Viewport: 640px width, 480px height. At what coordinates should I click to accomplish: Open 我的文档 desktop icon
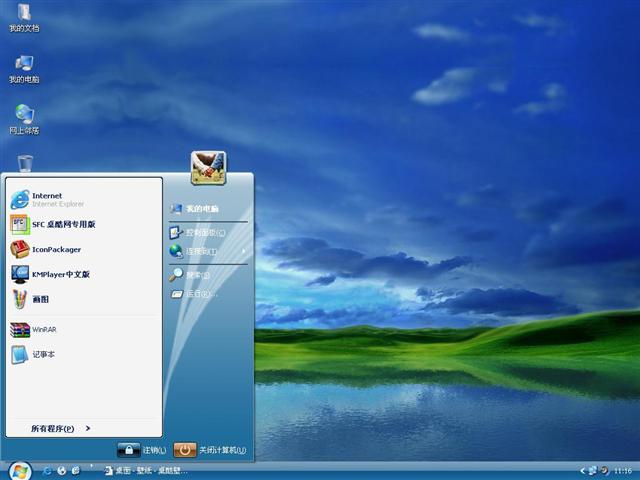tap(24, 18)
